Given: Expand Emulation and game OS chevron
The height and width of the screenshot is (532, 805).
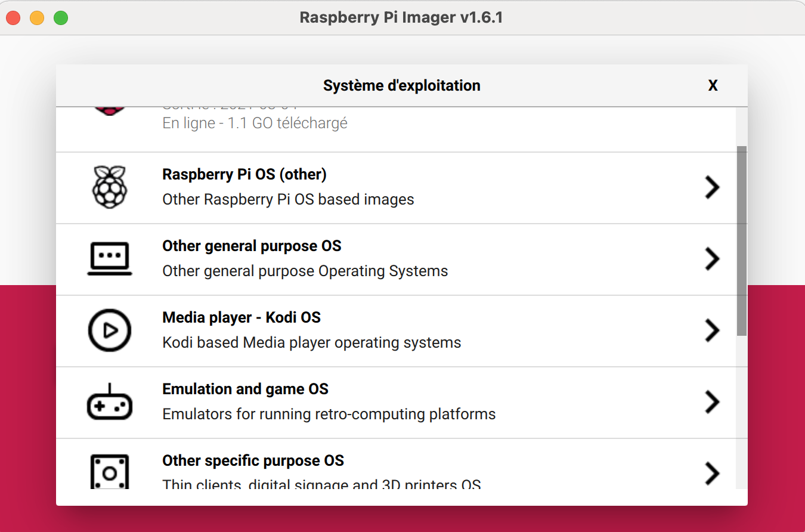Looking at the screenshot, I should [712, 402].
